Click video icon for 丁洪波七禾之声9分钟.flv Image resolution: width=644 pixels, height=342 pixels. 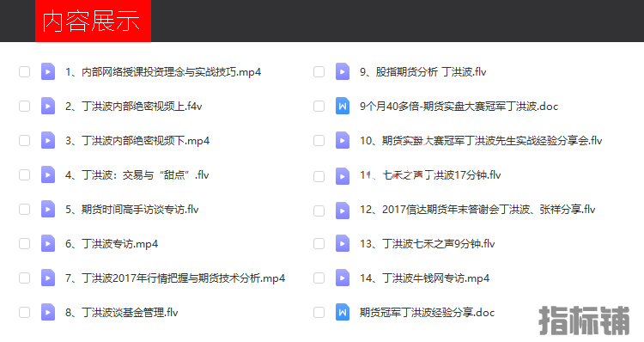343,243
